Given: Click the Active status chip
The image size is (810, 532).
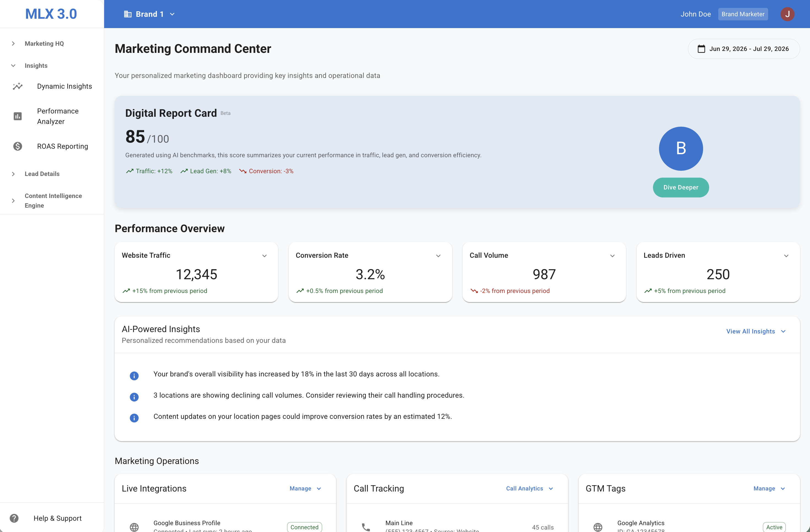Looking at the screenshot, I should coord(774,527).
